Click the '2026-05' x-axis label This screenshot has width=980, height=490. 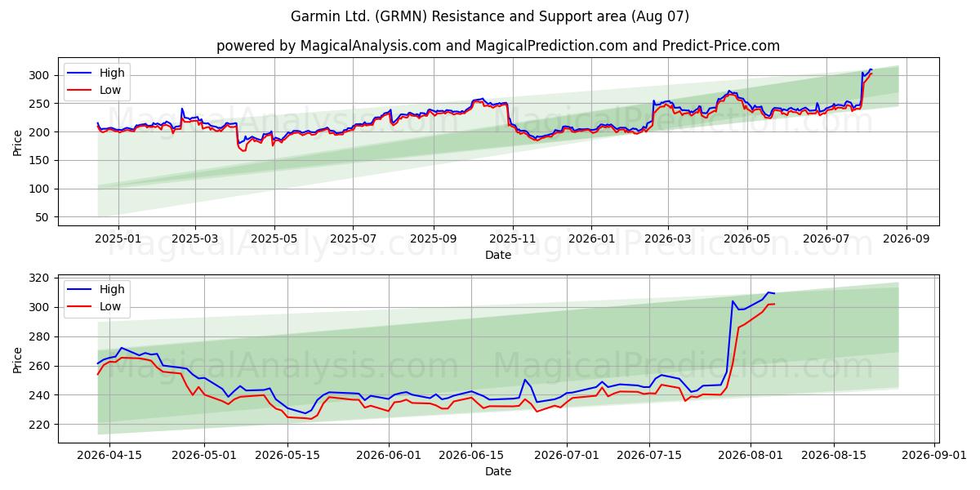pyautogui.click(x=747, y=239)
